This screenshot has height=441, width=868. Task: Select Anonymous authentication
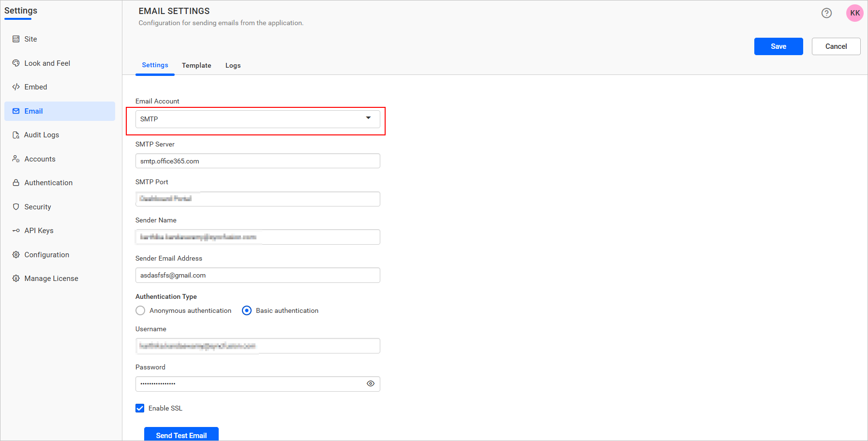tap(140, 310)
